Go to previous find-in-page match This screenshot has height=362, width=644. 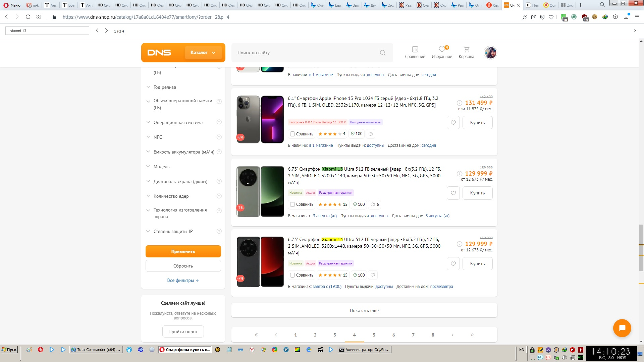(x=97, y=31)
